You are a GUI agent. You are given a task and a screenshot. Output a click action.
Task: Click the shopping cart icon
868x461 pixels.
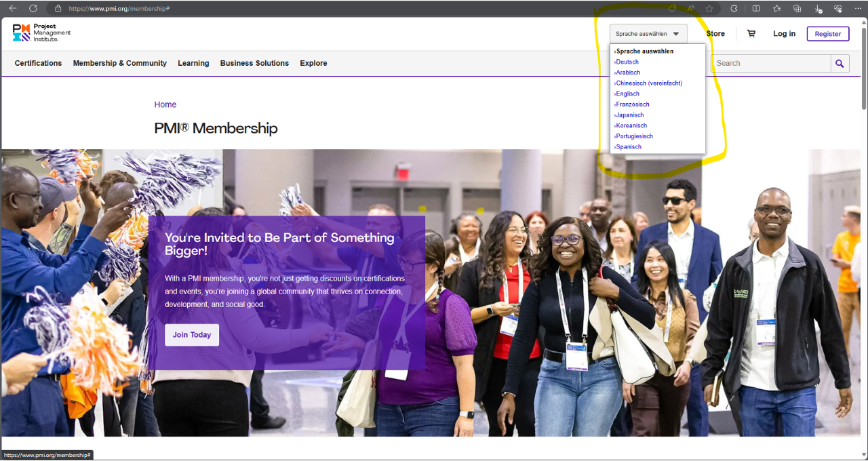point(751,34)
